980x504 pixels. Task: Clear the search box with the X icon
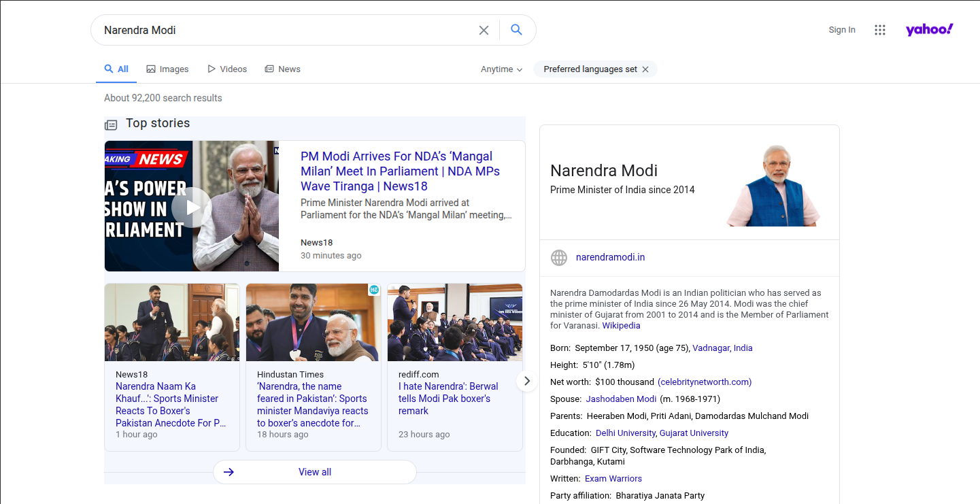[x=484, y=30]
